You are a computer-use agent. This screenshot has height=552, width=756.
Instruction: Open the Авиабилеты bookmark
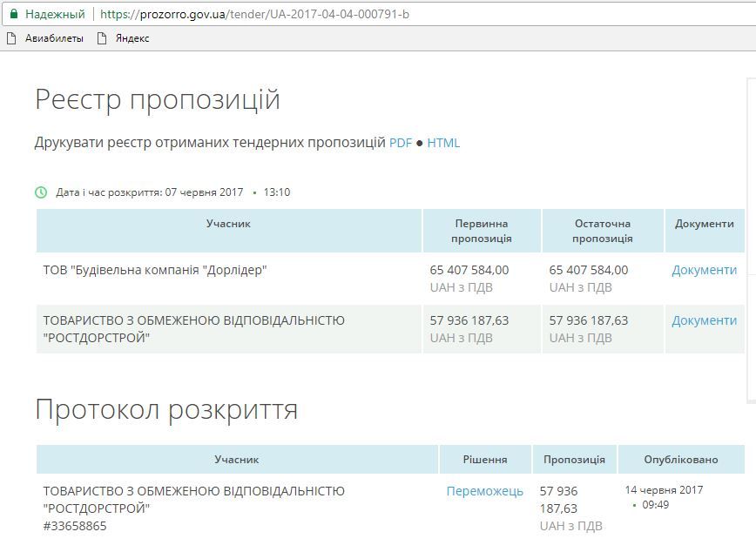coord(54,38)
